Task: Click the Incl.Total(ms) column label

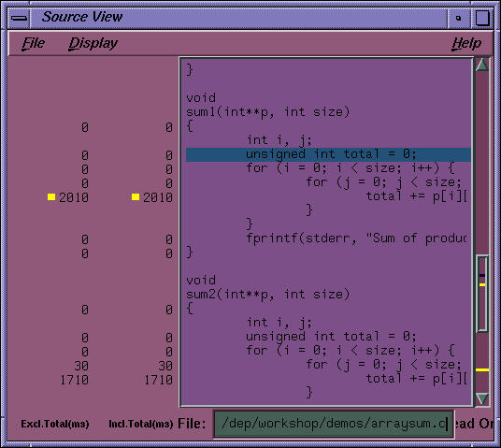Action: pyautogui.click(x=140, y=424)
